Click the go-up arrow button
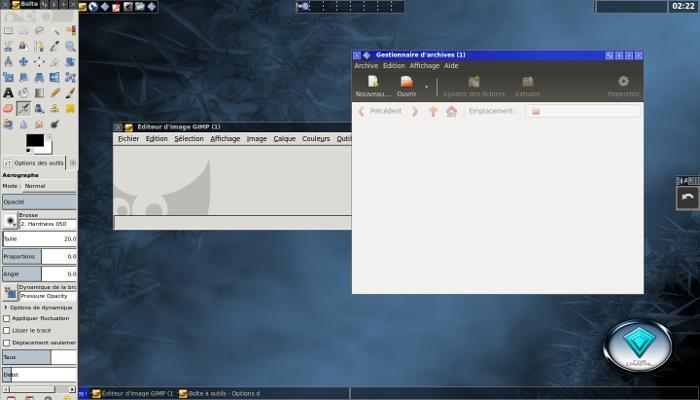The height and width of the screenshot is (400, 700). coord(433,111)
